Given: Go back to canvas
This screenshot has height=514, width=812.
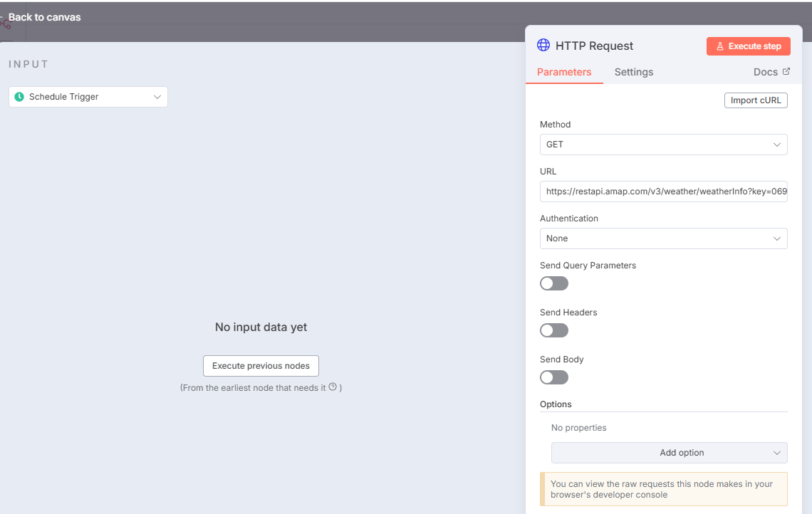Looking at the screenshot, I should [44, 17].
